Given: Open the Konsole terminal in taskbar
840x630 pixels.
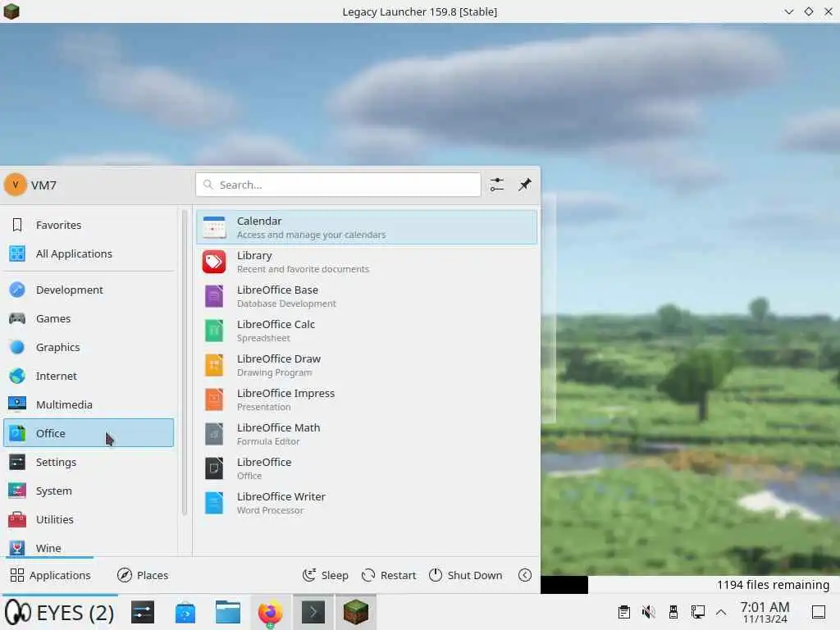Looking at the screenshot, I should (x=313, y=613).
